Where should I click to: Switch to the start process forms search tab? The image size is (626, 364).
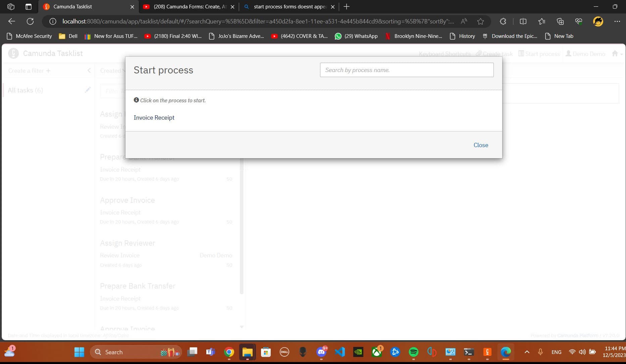289,7
